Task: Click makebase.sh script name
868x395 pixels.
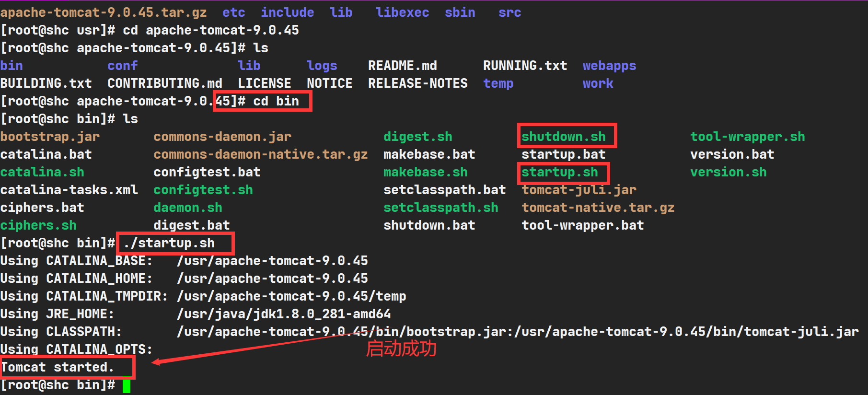Action: pos(426,172)
